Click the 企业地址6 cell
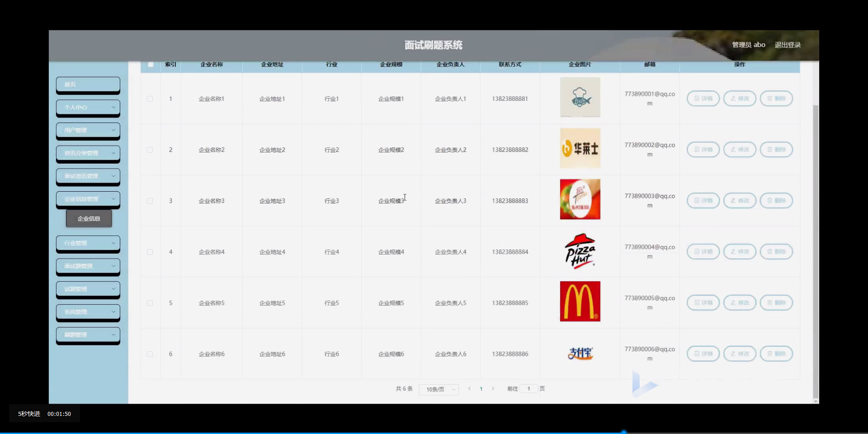Screen dimensions: 868x434 (x=272, y=354)
